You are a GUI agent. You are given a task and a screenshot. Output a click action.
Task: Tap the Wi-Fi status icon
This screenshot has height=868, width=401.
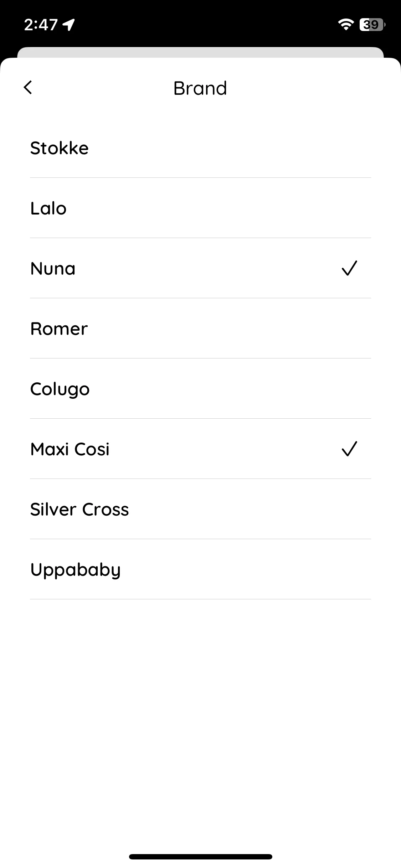click(x=345, y=24)
